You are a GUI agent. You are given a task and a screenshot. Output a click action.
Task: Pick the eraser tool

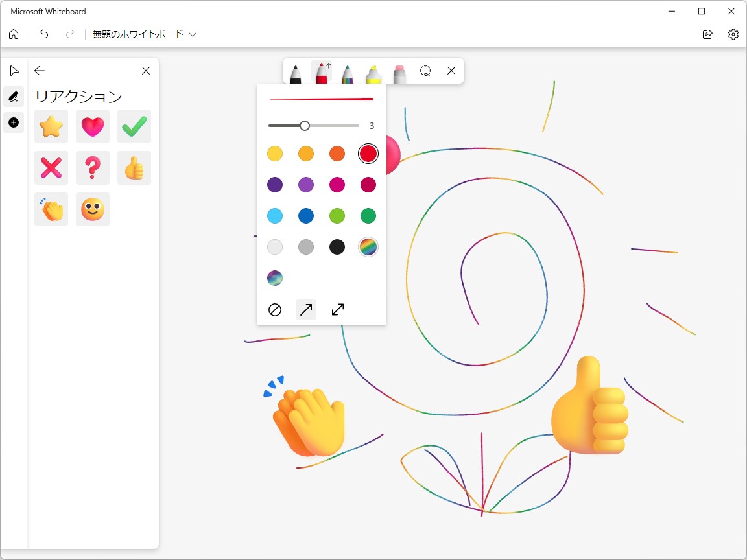[399, 72]
